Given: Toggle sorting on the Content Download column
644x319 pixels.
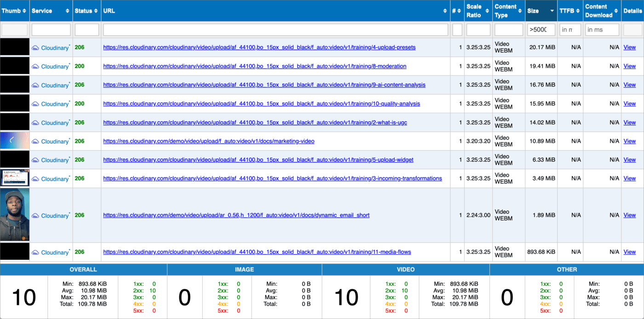Looking at the screenshot, I should [x=616, y=11].
